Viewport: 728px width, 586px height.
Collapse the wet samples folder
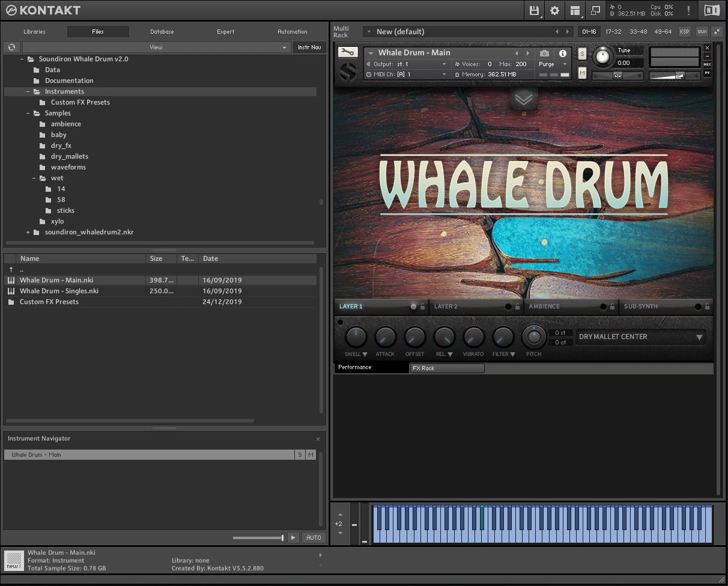(x=35, y=178)
